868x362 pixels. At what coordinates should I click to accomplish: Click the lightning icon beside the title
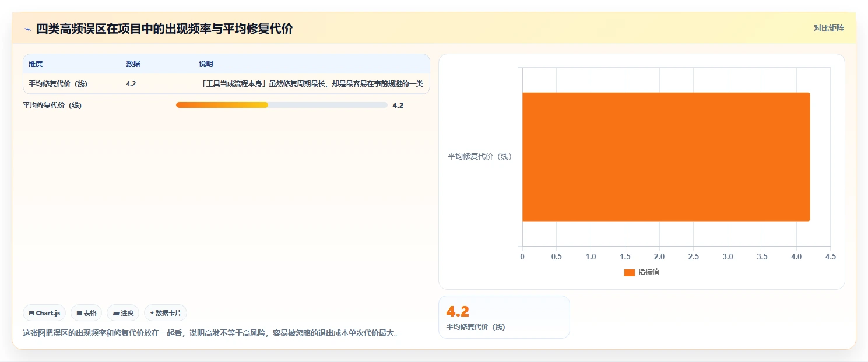tap(27, 29)
